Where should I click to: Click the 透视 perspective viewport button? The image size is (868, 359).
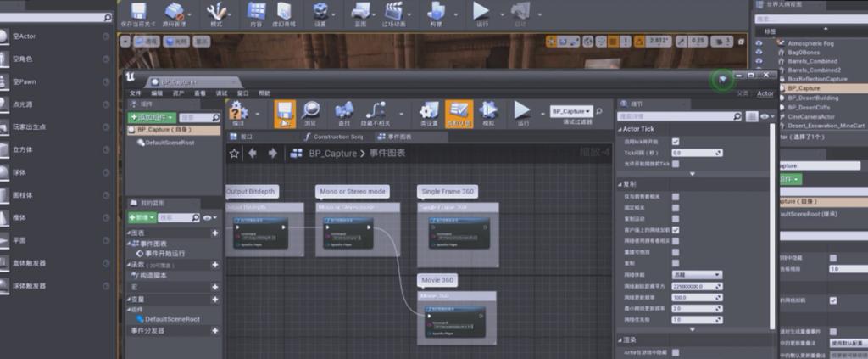click(147, 42)
